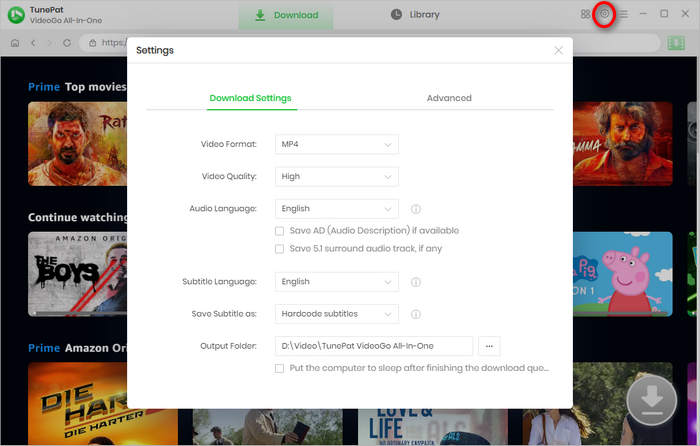
Task: Open the Love & Life thumbnail
Action: pyautogui.click(x=433, y=427)
